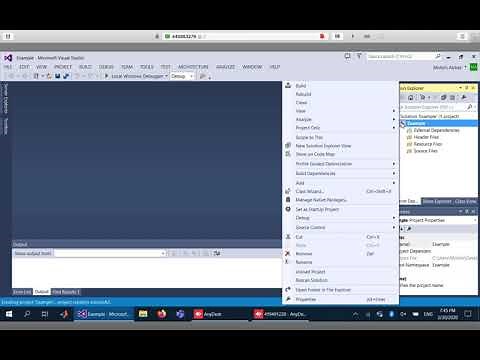Screen dimensions: 480x360
Task: Select the Solution 'Example' node
Action: tap(429, 116)
